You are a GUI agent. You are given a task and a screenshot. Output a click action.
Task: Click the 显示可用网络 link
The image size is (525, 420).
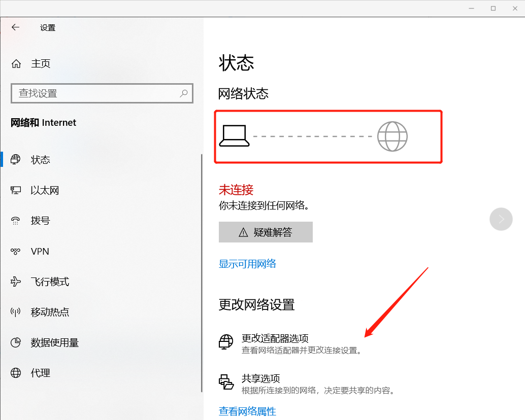247,264
